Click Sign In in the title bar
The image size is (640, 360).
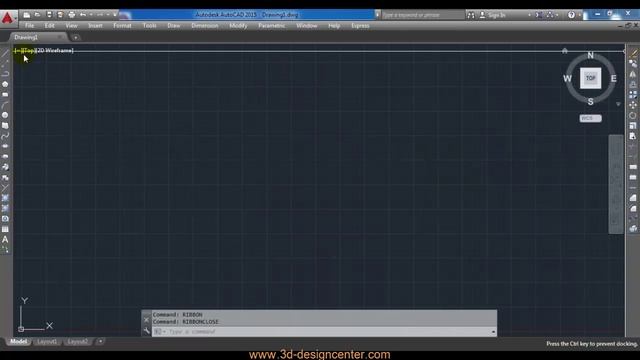pyautogui.click(x=497, y=15)
